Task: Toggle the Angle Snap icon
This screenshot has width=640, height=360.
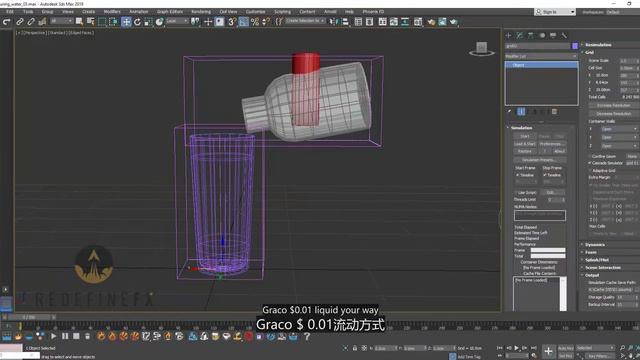Action: coord(243,22)
